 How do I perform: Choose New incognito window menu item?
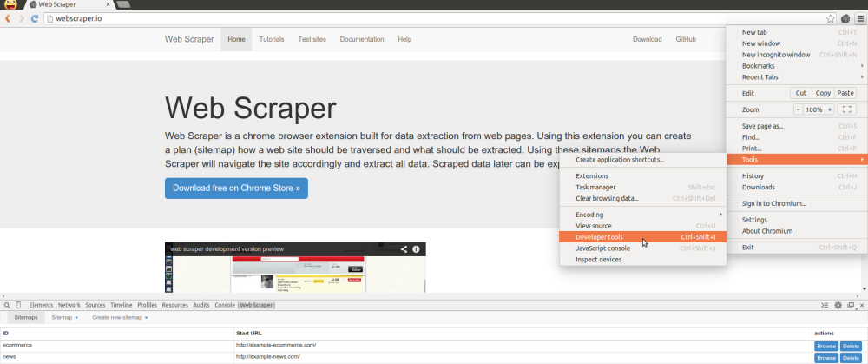point(797,54)
